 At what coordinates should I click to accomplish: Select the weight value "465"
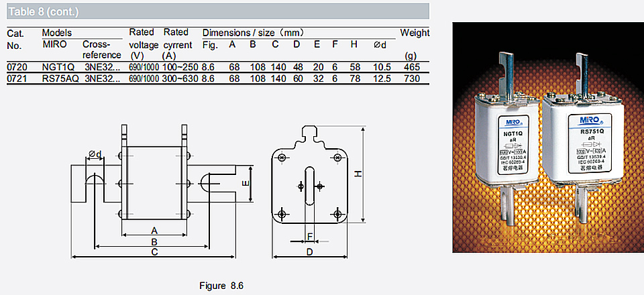pyautogui.click(x=411, y=67)
